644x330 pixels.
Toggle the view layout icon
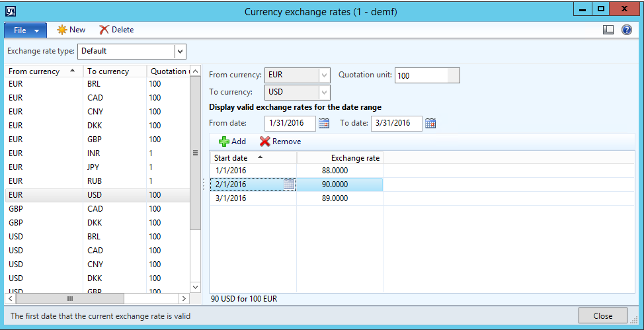point(608,30)
